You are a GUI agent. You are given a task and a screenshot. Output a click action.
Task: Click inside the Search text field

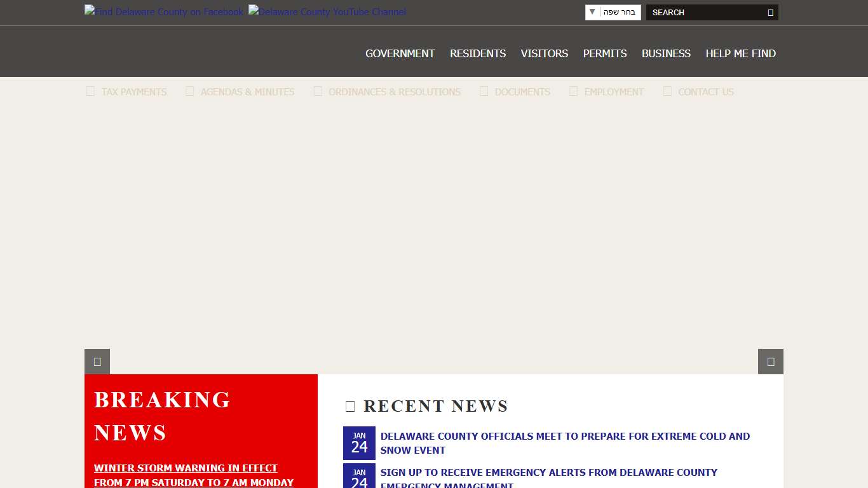click(x=705, y=13)
